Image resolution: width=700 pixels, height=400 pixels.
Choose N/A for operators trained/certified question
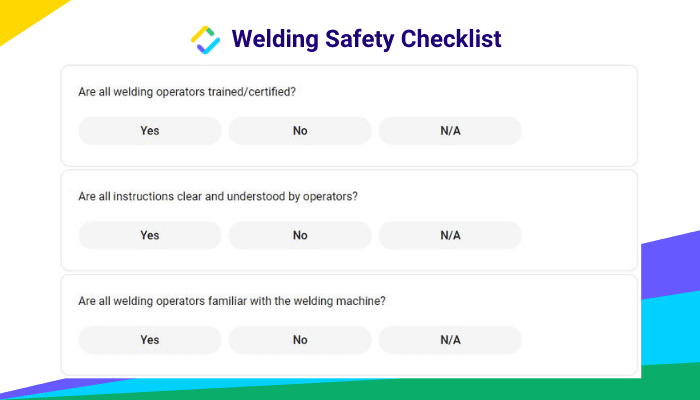tap(450, 131)
